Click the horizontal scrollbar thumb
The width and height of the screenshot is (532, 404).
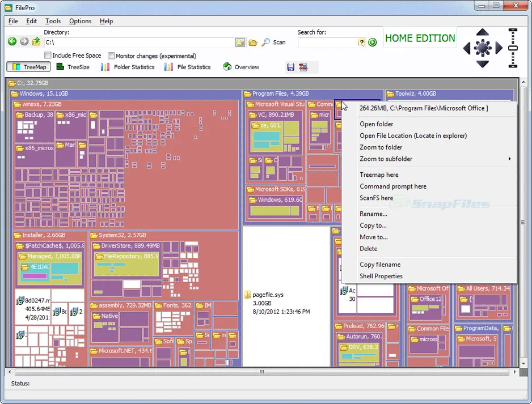pos(261,372)
